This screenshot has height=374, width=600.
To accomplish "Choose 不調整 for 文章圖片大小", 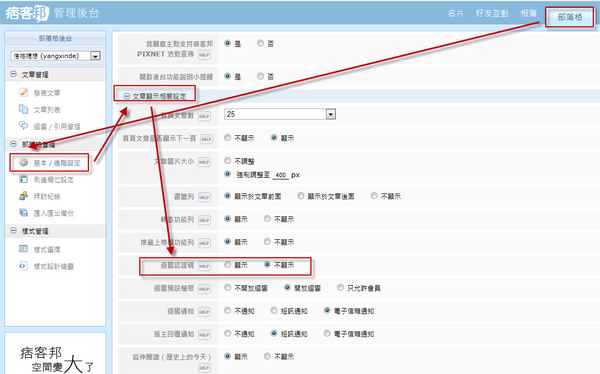I will 228,160.
